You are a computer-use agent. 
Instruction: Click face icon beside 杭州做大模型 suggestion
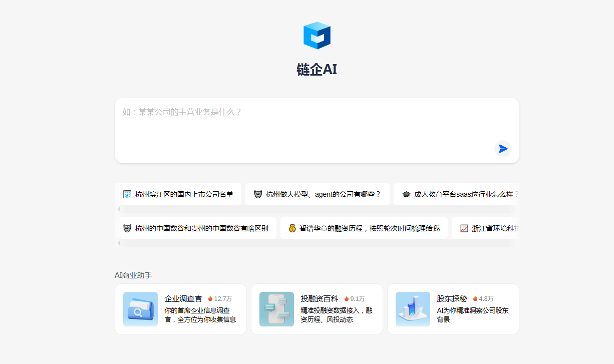click(258, 194)
